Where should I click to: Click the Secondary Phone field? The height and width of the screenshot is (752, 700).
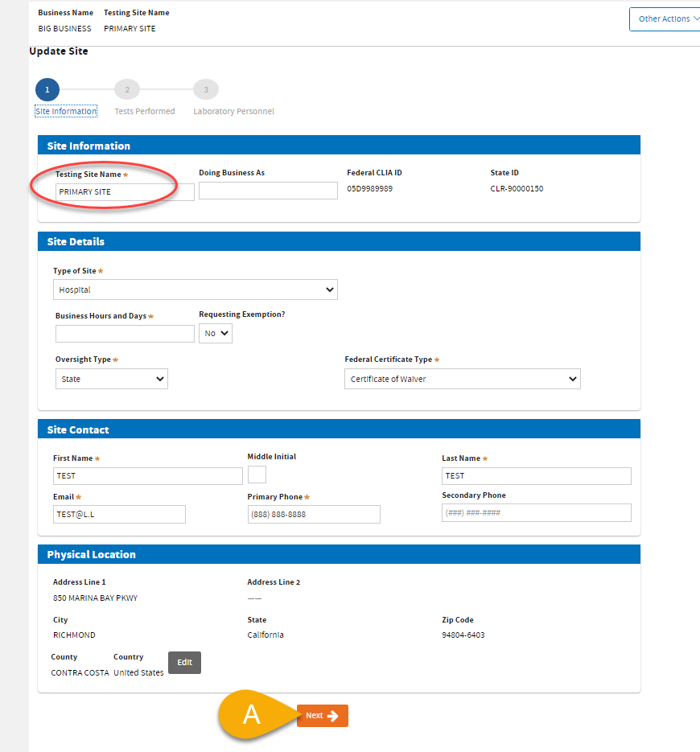[537, 513]
